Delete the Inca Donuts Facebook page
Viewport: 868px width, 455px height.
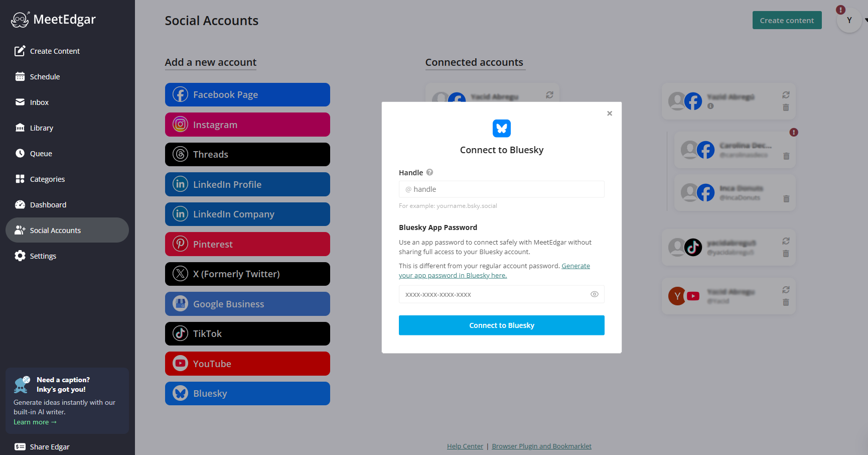pos(786,199)
